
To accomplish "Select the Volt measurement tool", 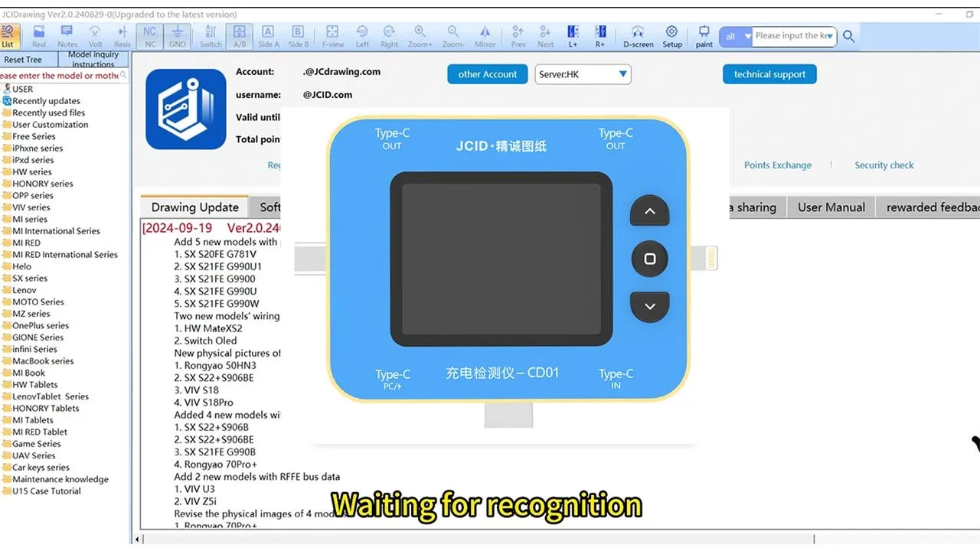I will coord(95,36).
